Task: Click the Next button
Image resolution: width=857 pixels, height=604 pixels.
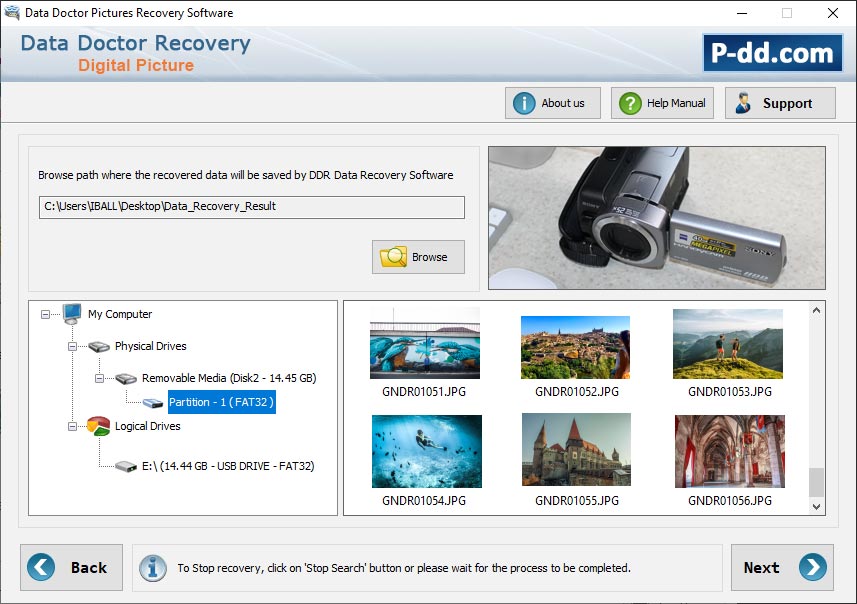Action: (782, 567)
